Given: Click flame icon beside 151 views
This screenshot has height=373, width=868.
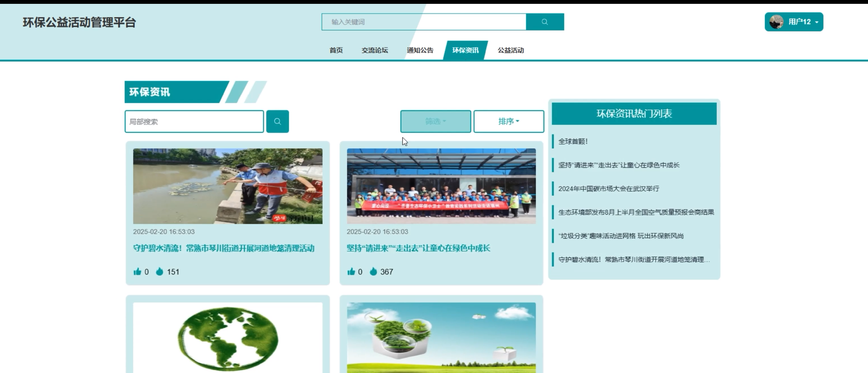Looking at the screenshot, I should [x=159, y=271].
